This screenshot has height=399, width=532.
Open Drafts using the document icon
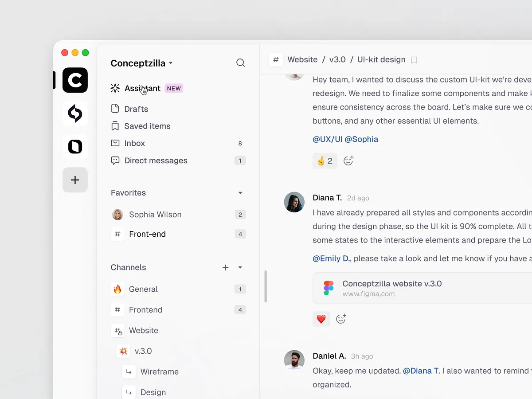click(x=115, y=109)
